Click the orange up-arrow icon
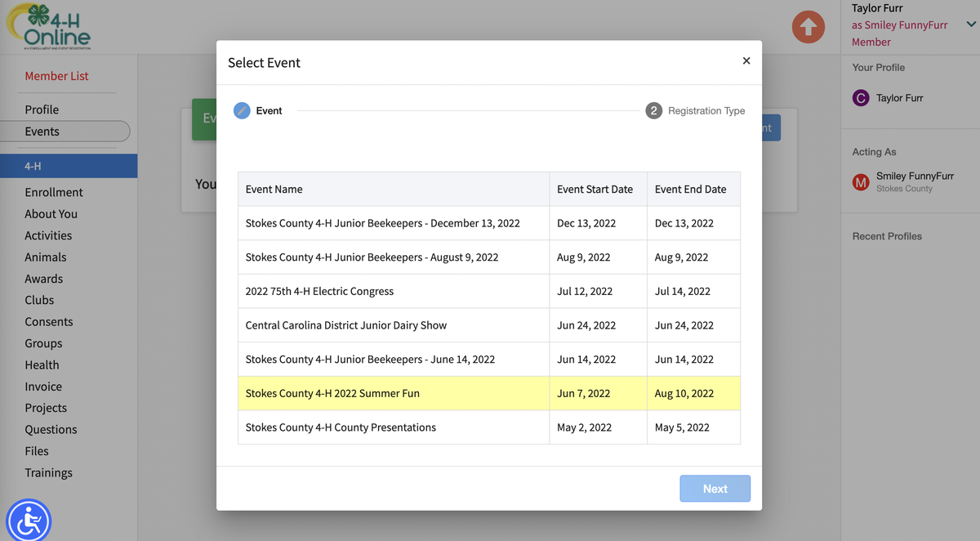Viewport: 980px width, 541px height. tap(808, 28)
